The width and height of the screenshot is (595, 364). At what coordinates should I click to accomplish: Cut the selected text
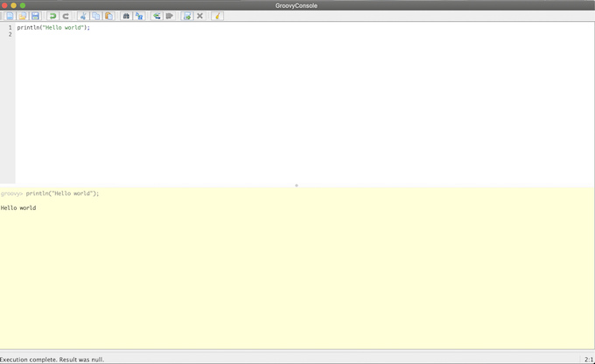(x=83, y=16)
